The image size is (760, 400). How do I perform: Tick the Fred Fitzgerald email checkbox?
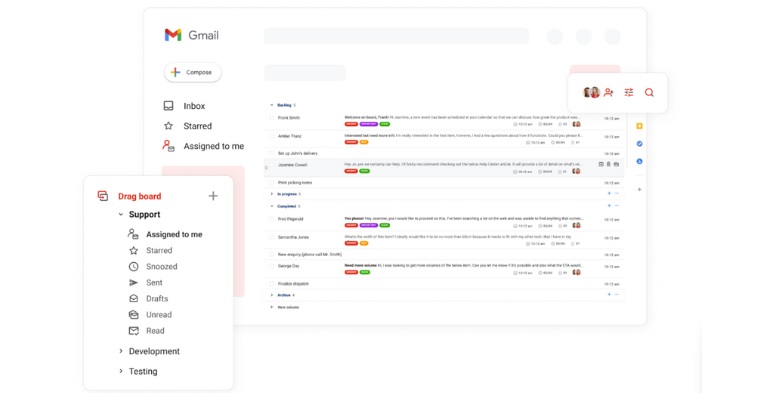tap(271, 219)
